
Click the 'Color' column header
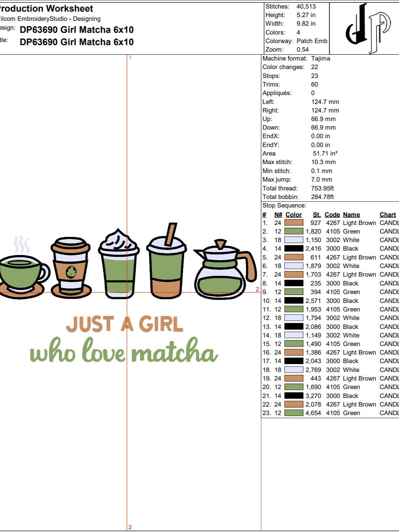(294, 214)
